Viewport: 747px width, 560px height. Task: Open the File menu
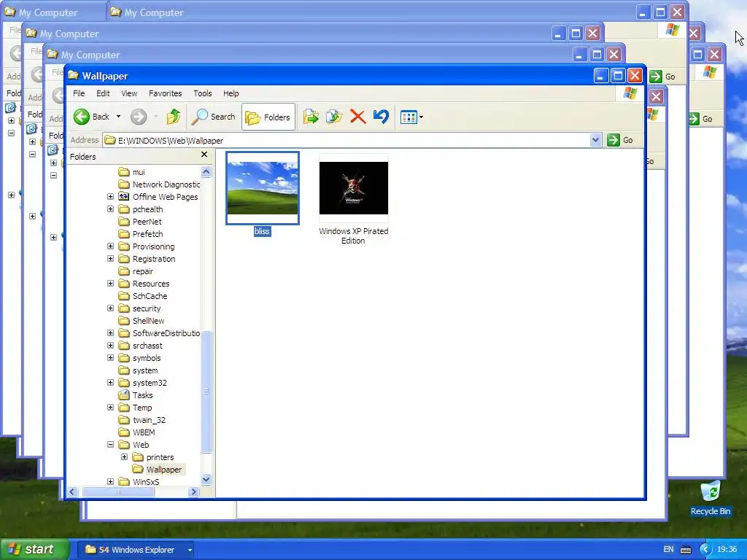[79, 93]
